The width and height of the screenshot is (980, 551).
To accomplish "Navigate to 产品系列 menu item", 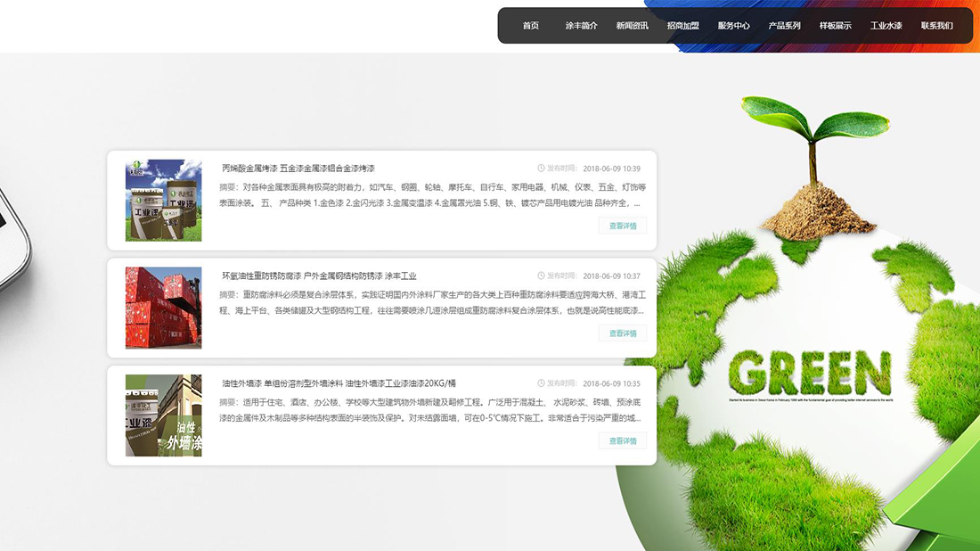I will coord(784,26).
